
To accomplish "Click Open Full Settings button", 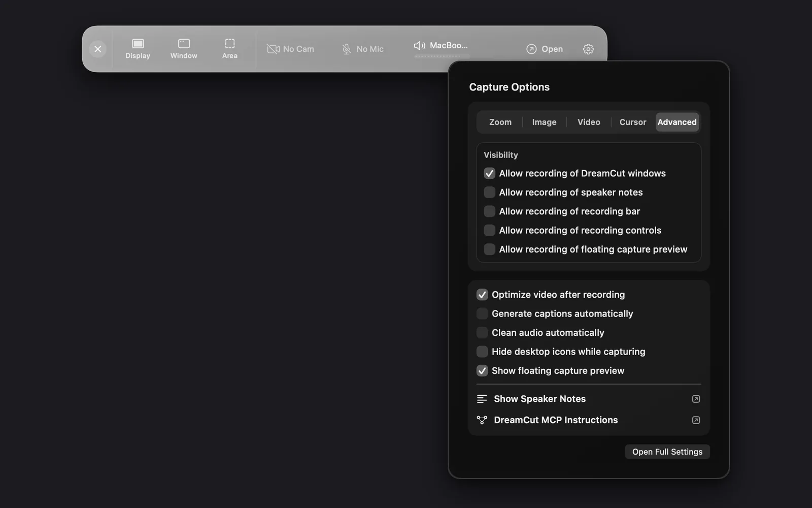I will point(667,452).
